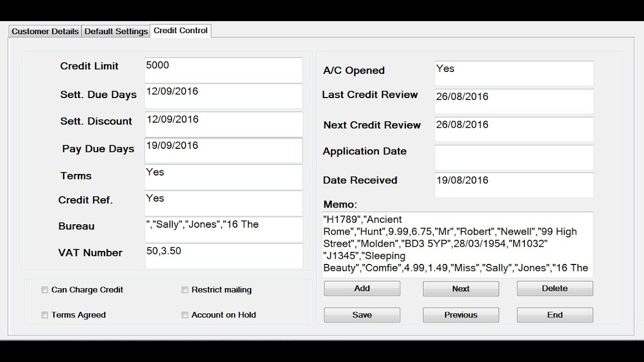Select the Date Received field

point(514,185)
